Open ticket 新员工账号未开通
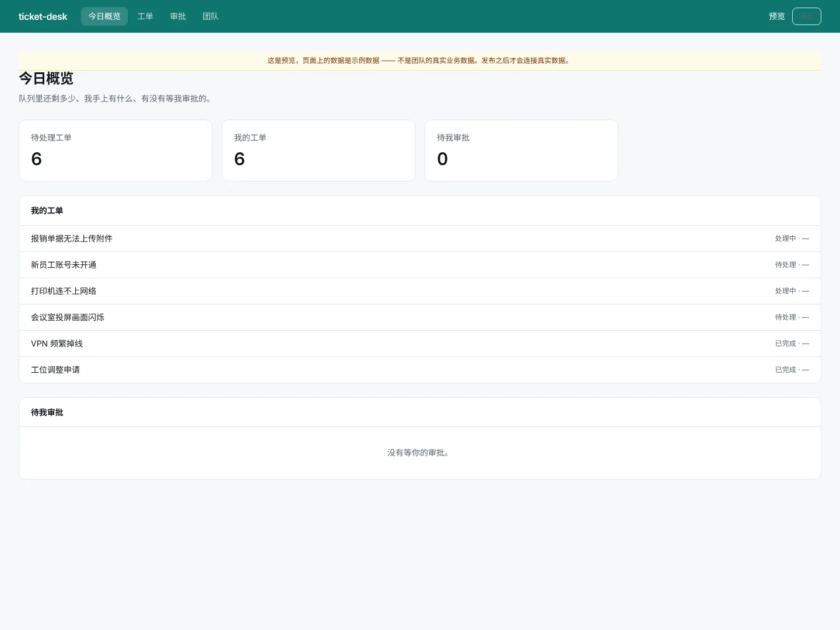This screenshot has height=630, width=840. pyautogui.click(x=420, y=265)
